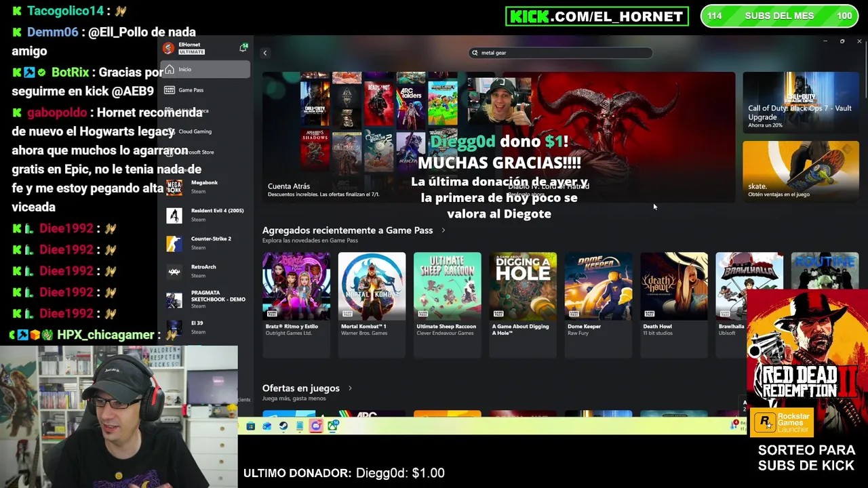Viewport: 868px width, 488px height.
Task: Expand recently added Game Pass chevron
Action: pos(443,230)
